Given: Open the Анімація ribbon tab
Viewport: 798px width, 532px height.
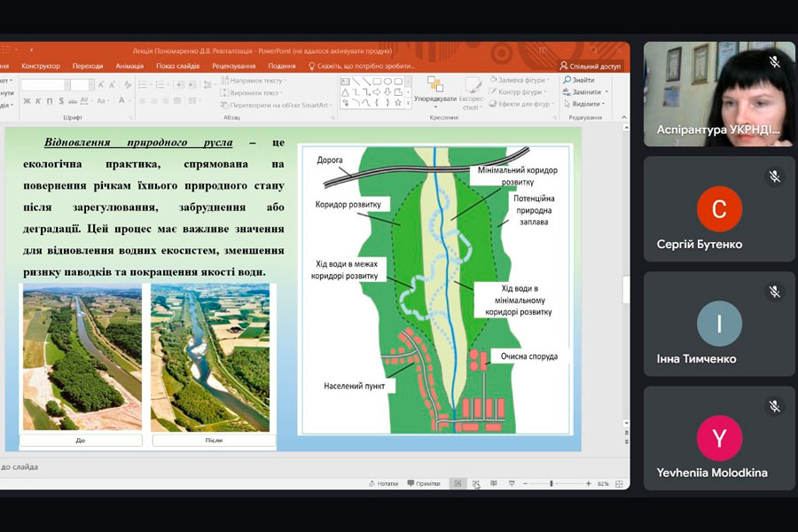Looking at the screenshot, I should coord(129,66).
